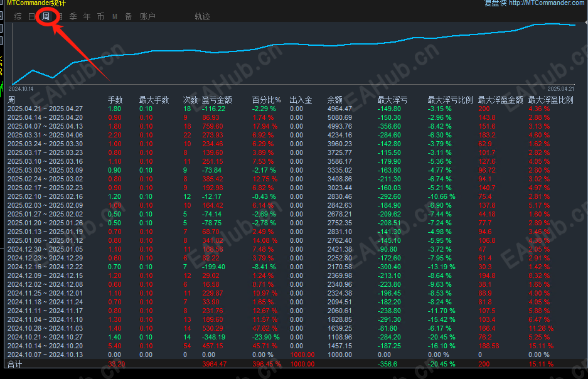Switch to the 备 tab

click(x=128, y=16)
